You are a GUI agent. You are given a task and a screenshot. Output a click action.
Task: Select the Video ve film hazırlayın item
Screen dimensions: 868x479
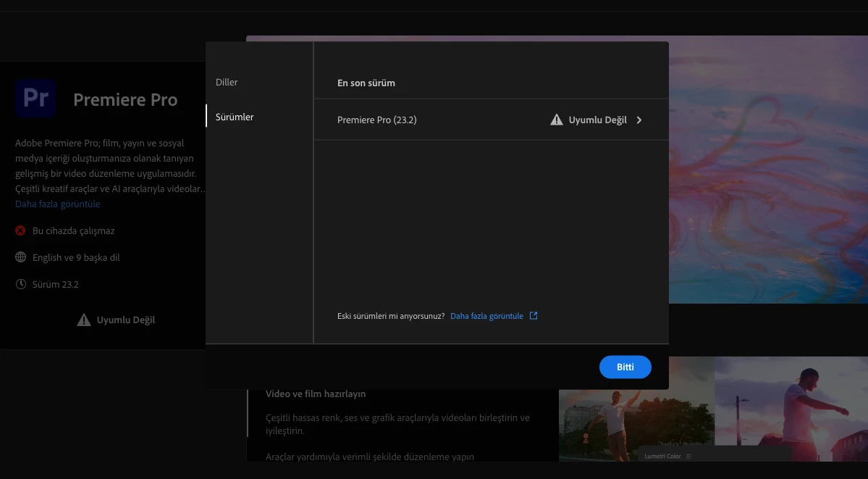click(316, 394)
